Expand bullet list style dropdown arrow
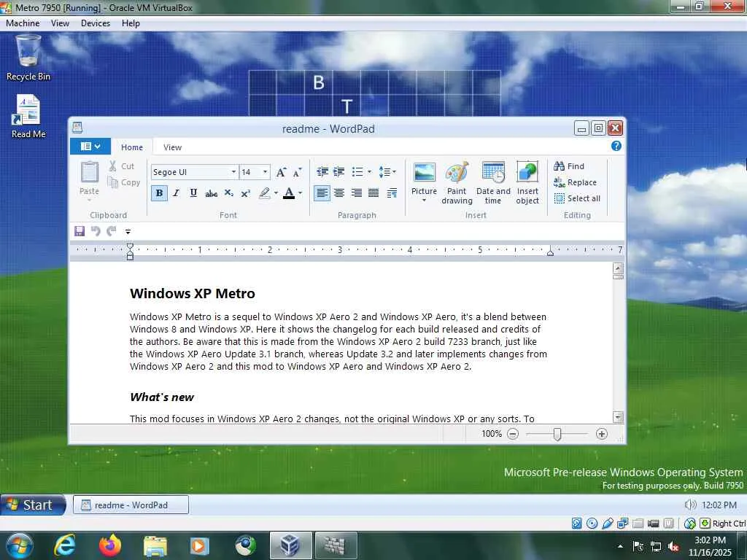This screenshot has height=560, width=747. point(369,171)
